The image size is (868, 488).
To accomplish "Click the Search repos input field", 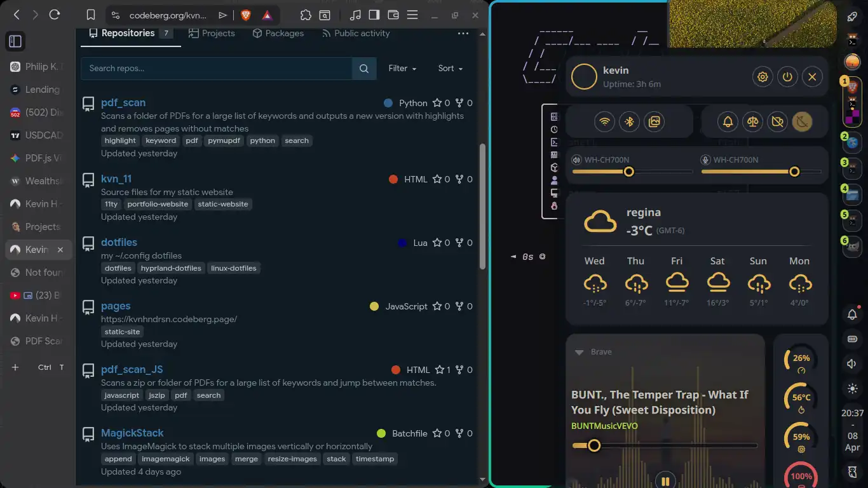I will (x=216, y=69).
